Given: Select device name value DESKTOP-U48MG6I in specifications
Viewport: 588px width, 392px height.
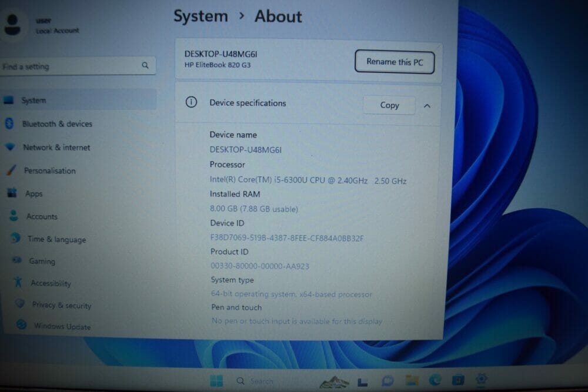Looking at the screenshot, I should click(246, 149).
